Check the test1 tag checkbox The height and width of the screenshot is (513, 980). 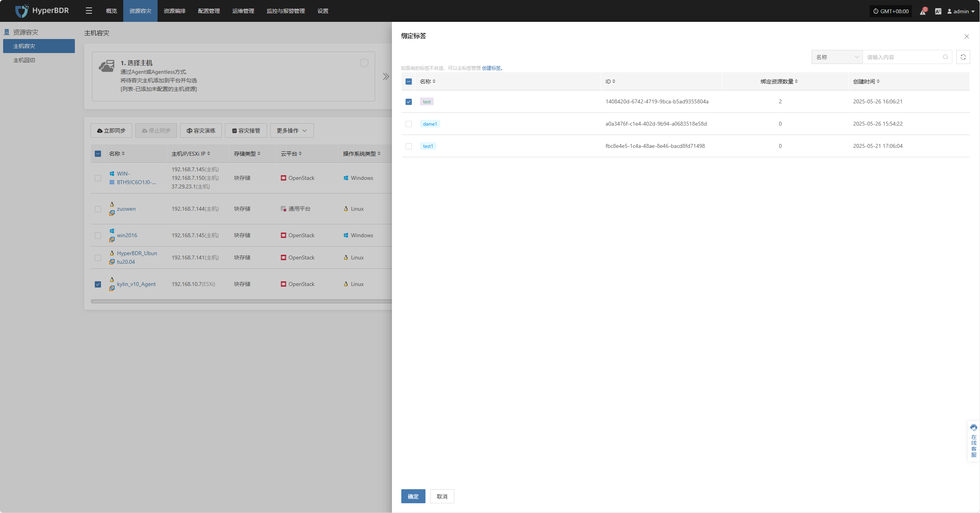click(409, 146)
